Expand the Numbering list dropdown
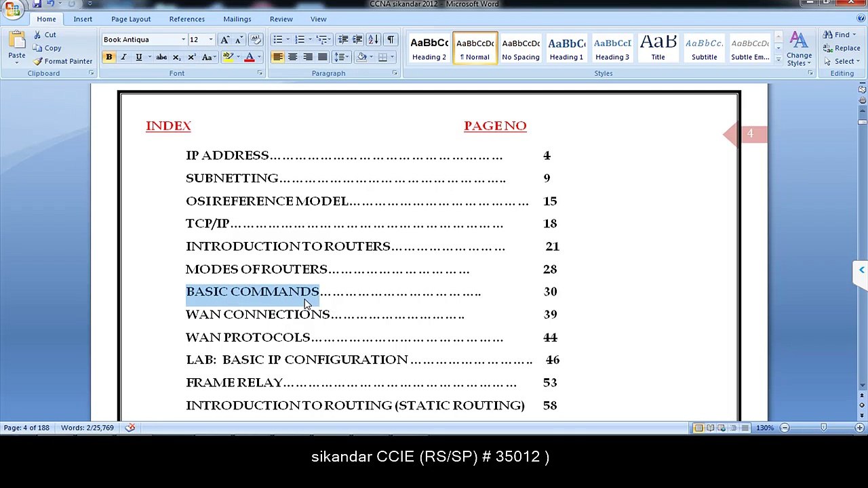This screenshot has height=488, width=868. pos(310,39)
